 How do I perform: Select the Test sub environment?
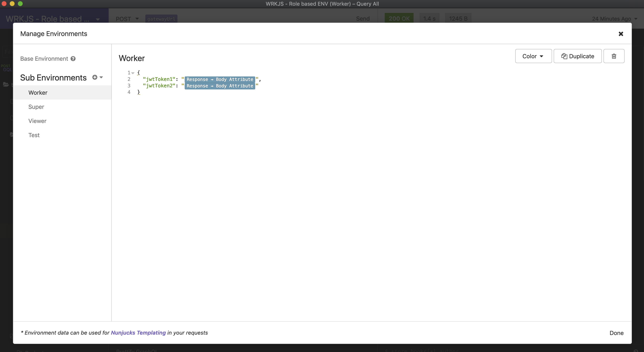coord(34,135)
